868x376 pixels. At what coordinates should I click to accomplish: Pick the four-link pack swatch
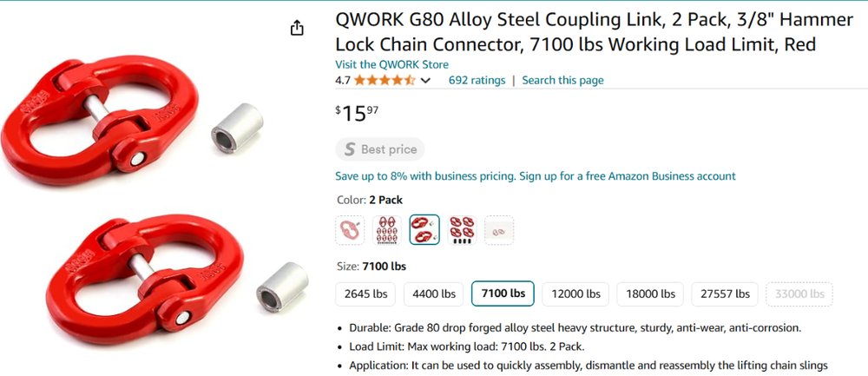[x=462, y=230]
